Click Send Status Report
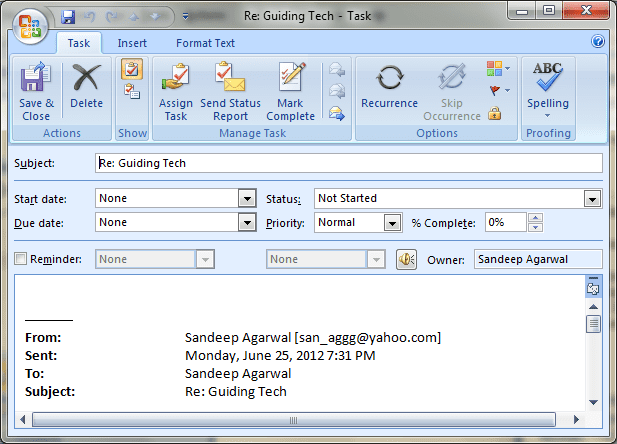This screenshot has height=444, width=617. (230, 91)
